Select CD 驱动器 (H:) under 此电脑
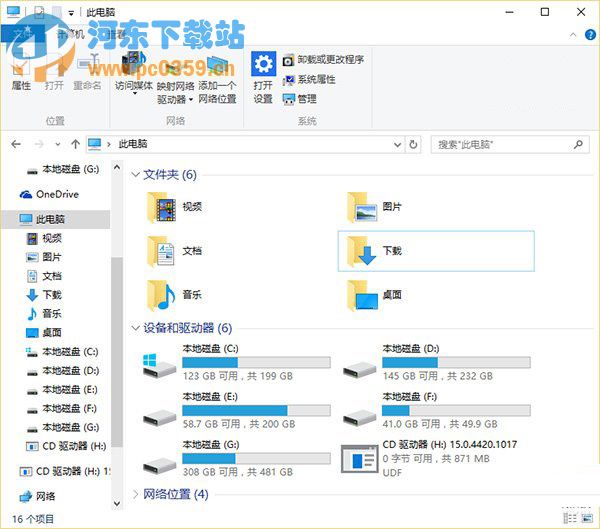Image resolution: width=600 pixels, height=529 pixels. [x=66, y=446]
